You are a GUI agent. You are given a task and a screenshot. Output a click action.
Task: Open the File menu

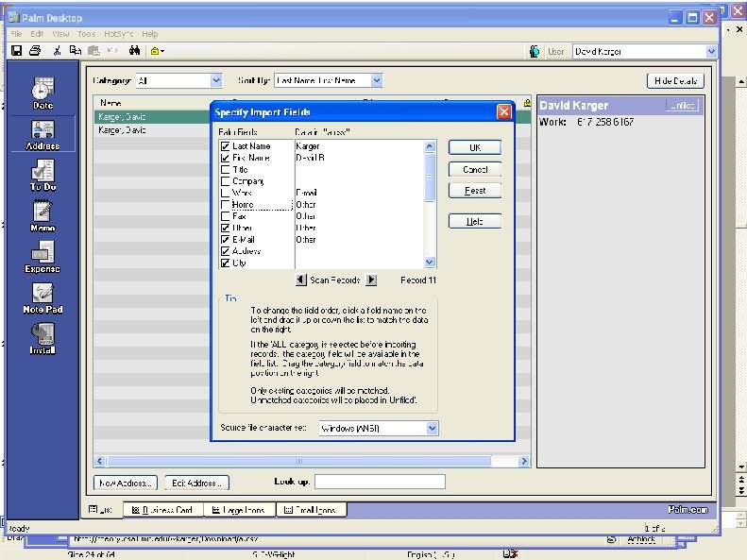pos(16,34)
